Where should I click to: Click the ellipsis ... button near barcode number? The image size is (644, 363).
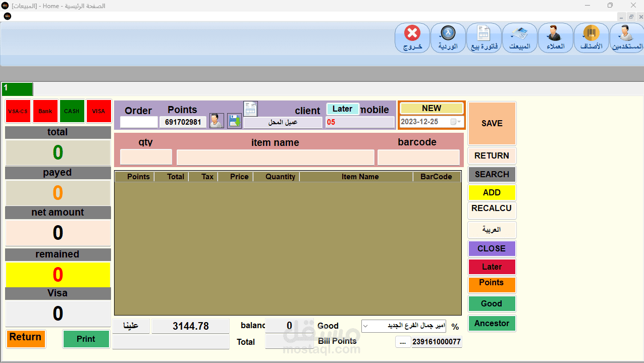tap(403, 342)
